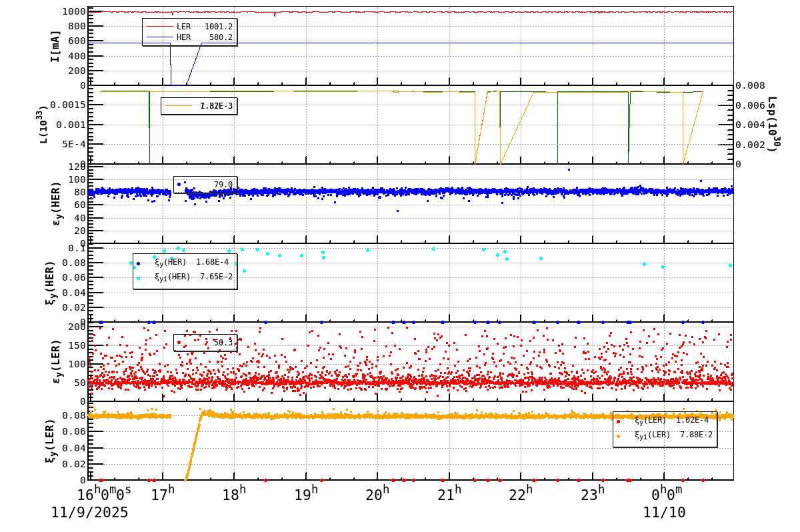Click the Lsp(10^30) right axis title
The image size is (800, 532).
[x=773, y=124]
